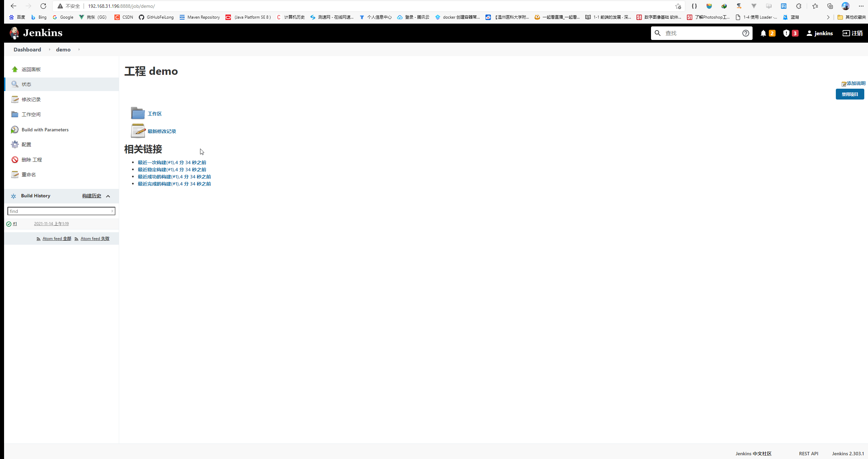Screen dimensions: 868x459
Task: Select the 修改记录 menu item
Action: (31, 99)
